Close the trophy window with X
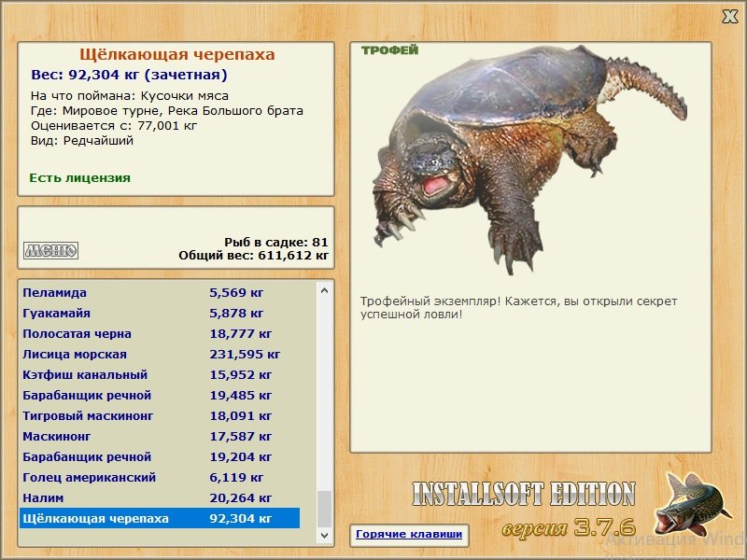This screenshot has width=747, height=560. pyautogui.click(x=729, y=17)
